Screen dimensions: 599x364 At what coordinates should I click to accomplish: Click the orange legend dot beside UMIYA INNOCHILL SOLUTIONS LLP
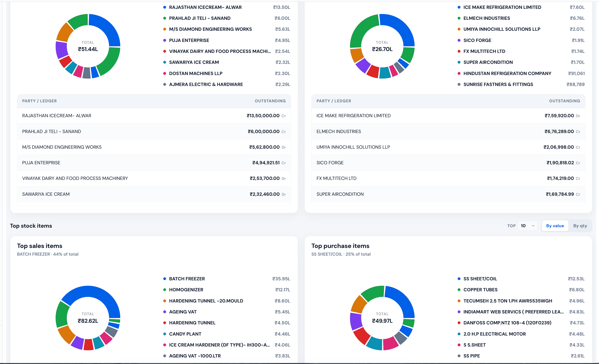click(459, 29)
